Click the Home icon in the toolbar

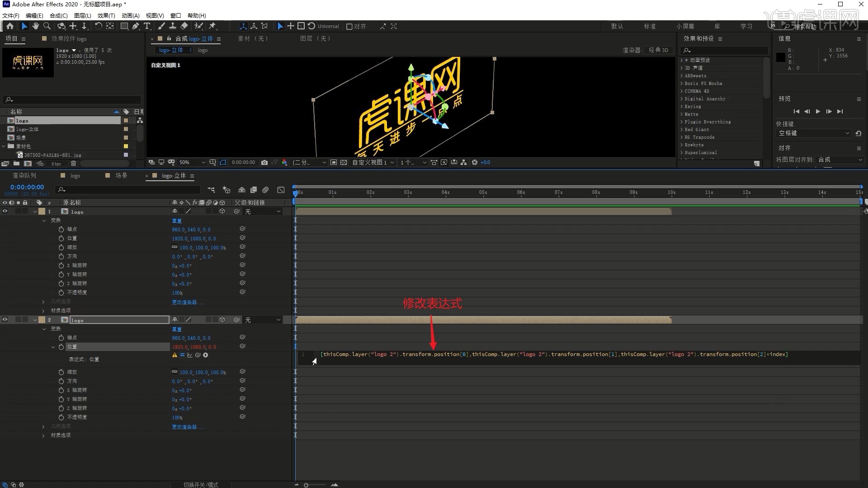pyautogui.click(x=10, y=26)
